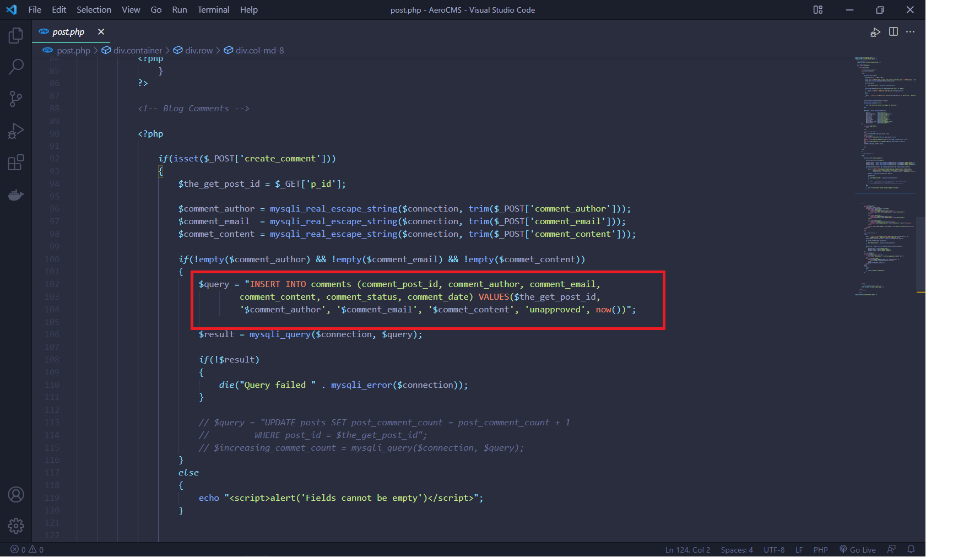The width and height of the screenshot is (980, 557).
Task: Open the Accounts menu icon
Action: (16, 495)
